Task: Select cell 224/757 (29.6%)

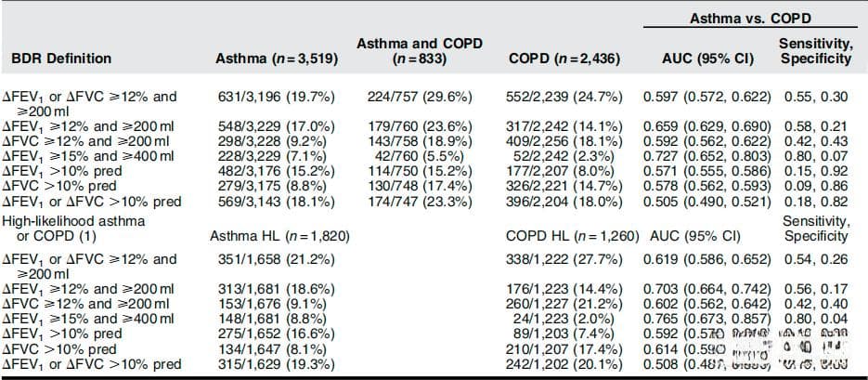Action: 420,97
